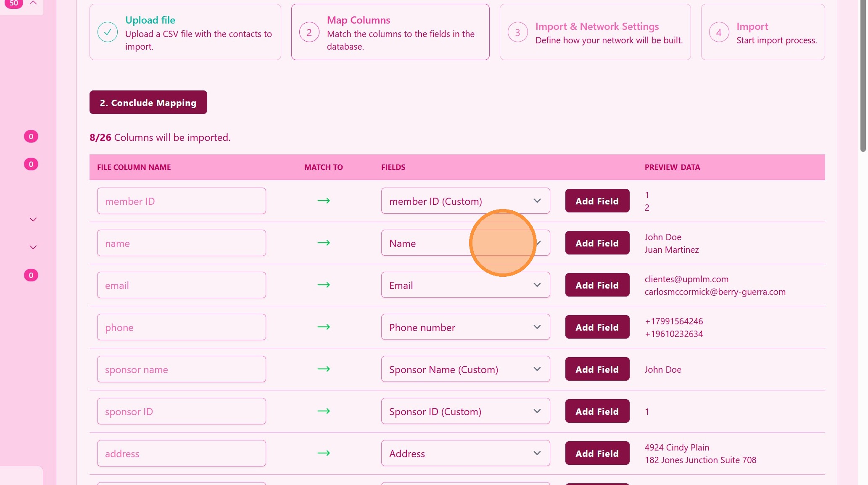Click the green arrow in the member ID row
The height and width of the screenshot is (485, 868).
(323, 201)
